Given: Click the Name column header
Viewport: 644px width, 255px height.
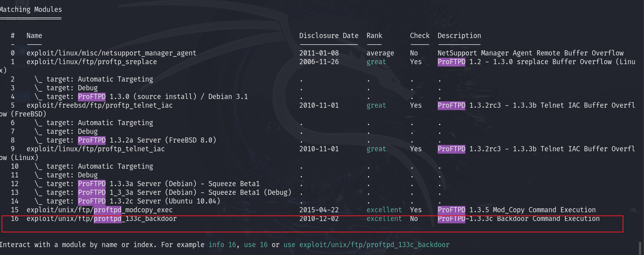Looking at the screenshot, I should [x=34, y=36].
